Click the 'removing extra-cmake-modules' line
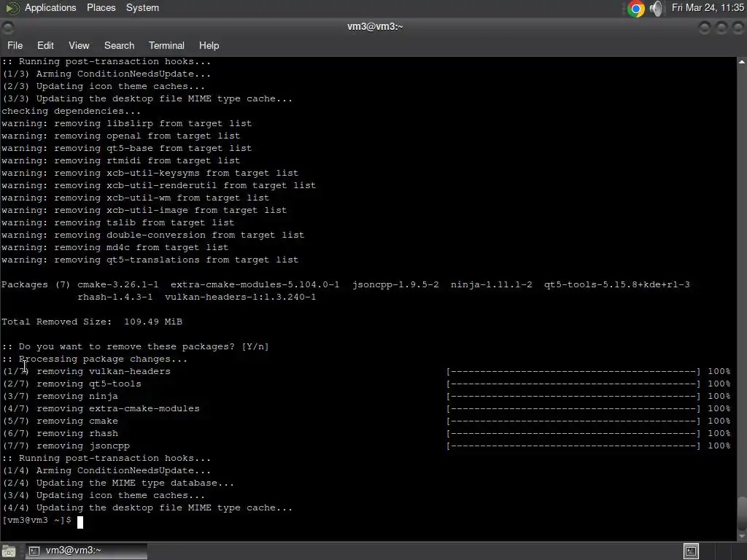Viewport: 747px width, 560px height. 101,408
